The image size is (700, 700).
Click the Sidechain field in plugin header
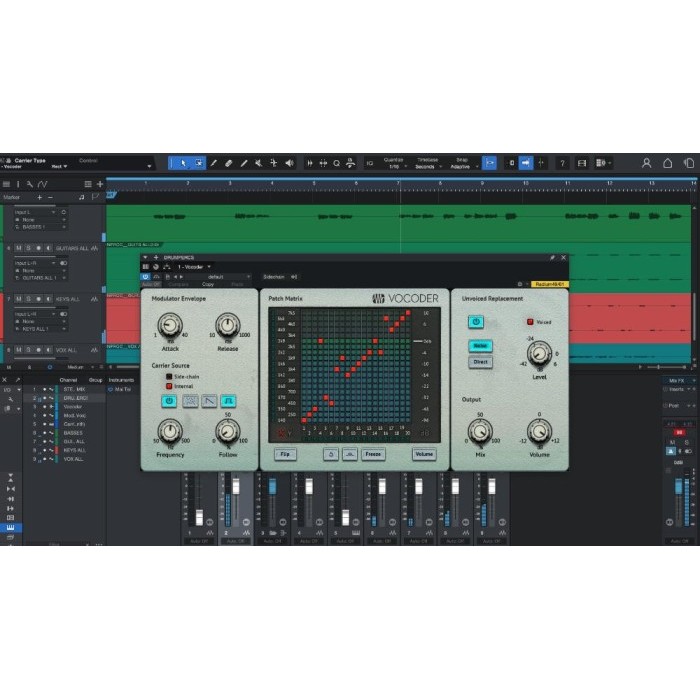pyautogui.click(x=274, y=277)
